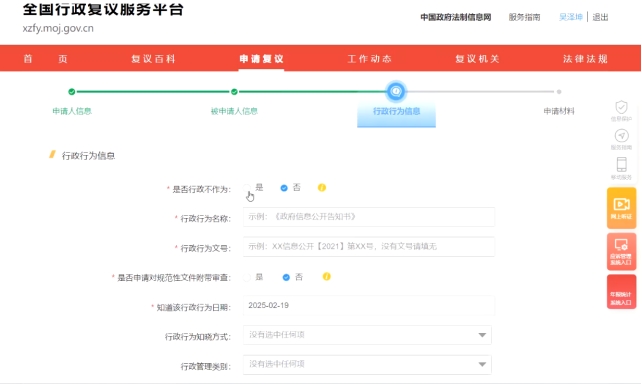Click the 退出 logout link
This screenshot has width=642, height=385.
[x=601, y=17]
